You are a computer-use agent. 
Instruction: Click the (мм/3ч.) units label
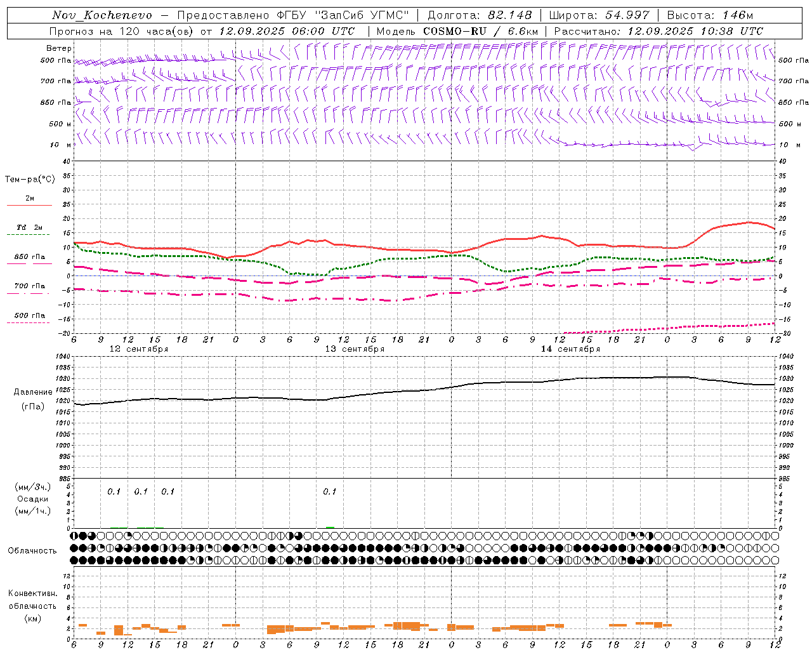point(33,487)
